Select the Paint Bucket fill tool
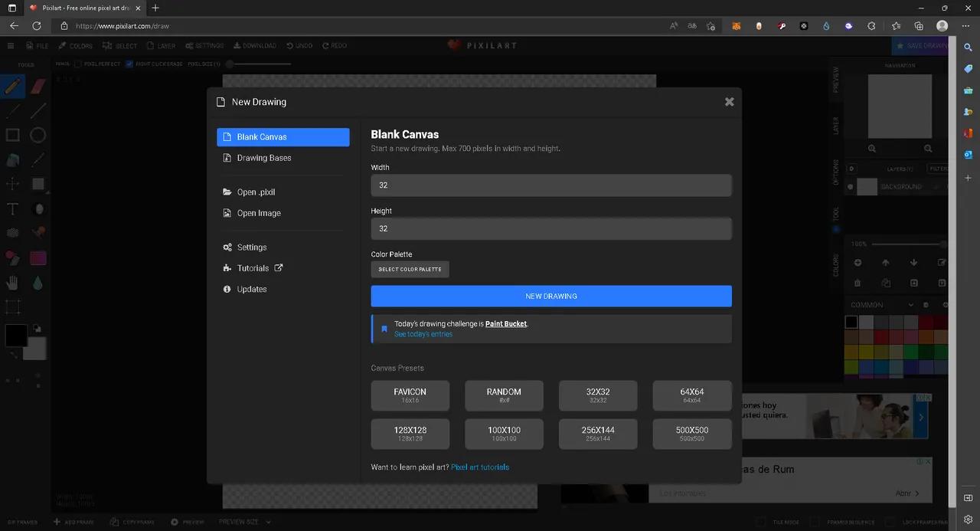 point(12,159)
